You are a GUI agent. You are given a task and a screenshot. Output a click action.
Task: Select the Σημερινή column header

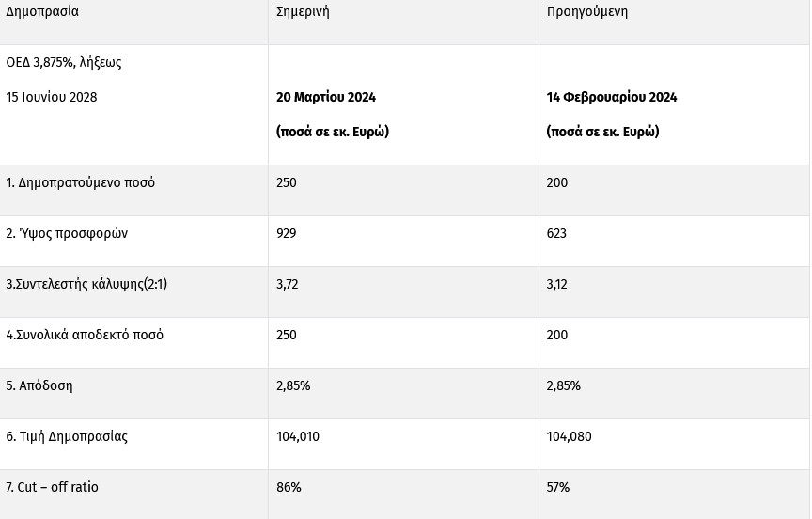click(303, 11)
